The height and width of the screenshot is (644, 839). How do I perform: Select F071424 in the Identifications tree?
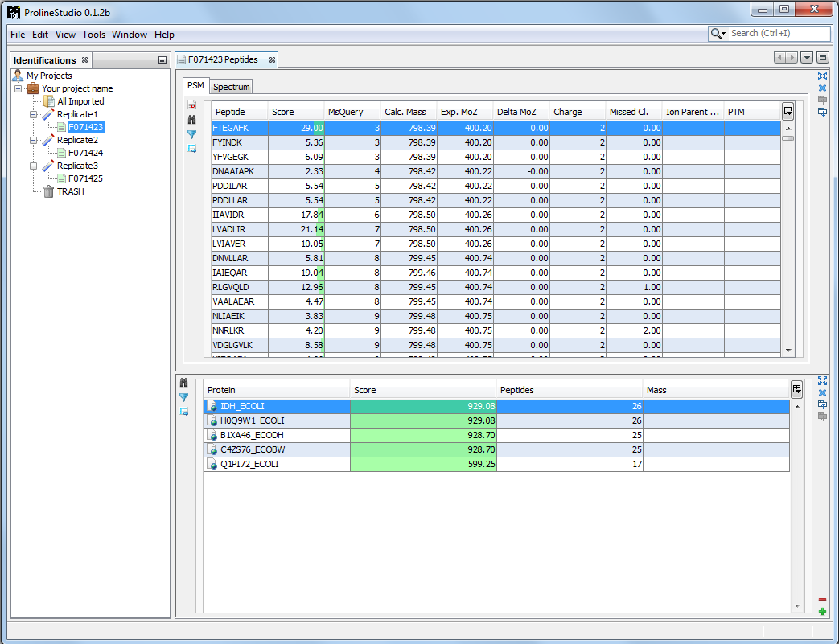85,153
